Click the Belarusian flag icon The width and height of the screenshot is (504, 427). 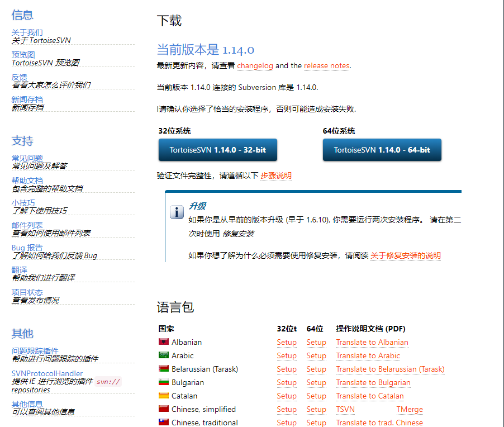pos(164,368)
